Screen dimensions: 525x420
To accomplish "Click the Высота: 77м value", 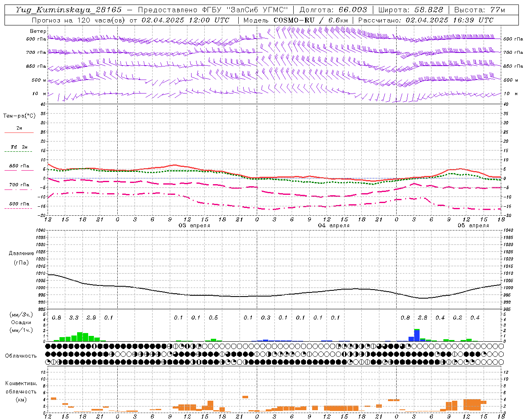I will [x=479, y=10].
